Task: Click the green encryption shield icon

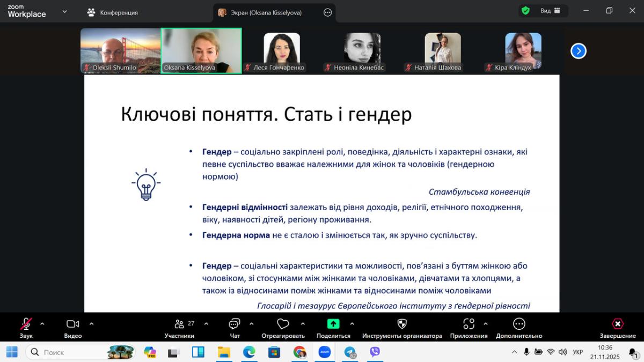Action: tap(525, 11)
